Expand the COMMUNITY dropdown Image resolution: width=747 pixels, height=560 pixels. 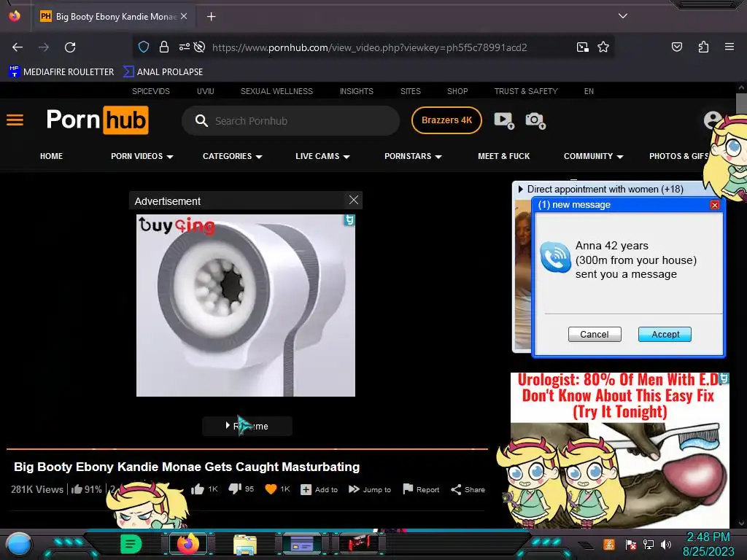(x=593, y=156)
